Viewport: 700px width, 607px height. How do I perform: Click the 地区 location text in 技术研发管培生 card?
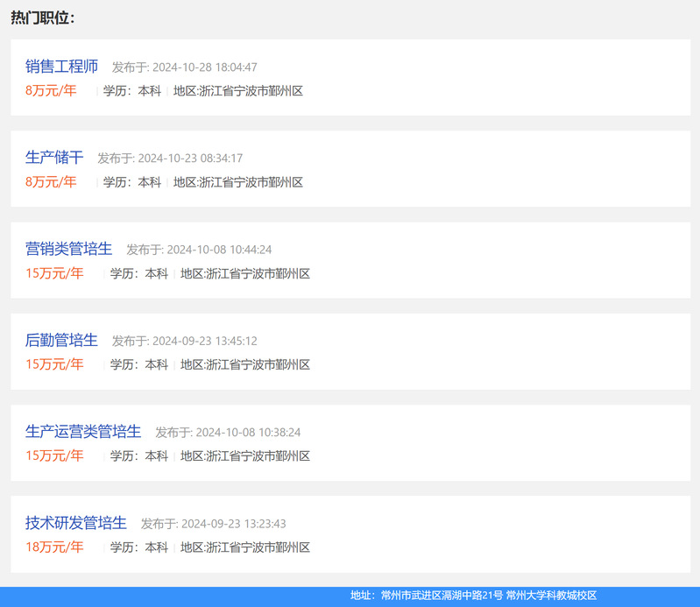coord(245,547)
